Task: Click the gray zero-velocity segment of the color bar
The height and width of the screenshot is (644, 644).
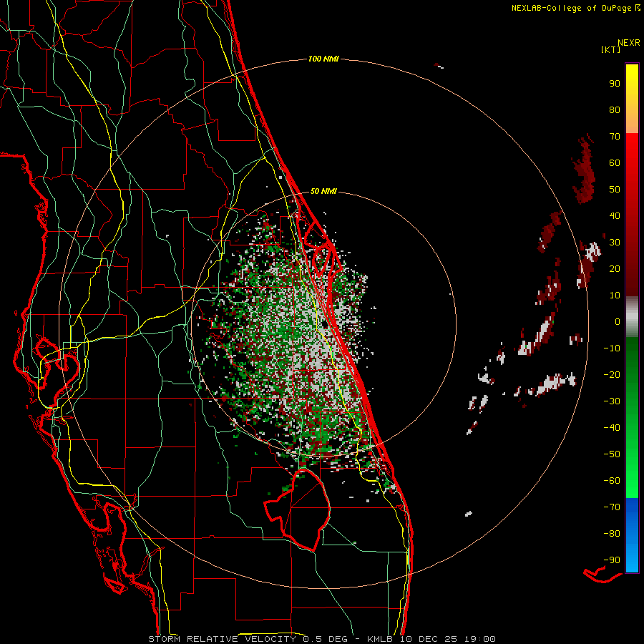Action: point(632,317)
